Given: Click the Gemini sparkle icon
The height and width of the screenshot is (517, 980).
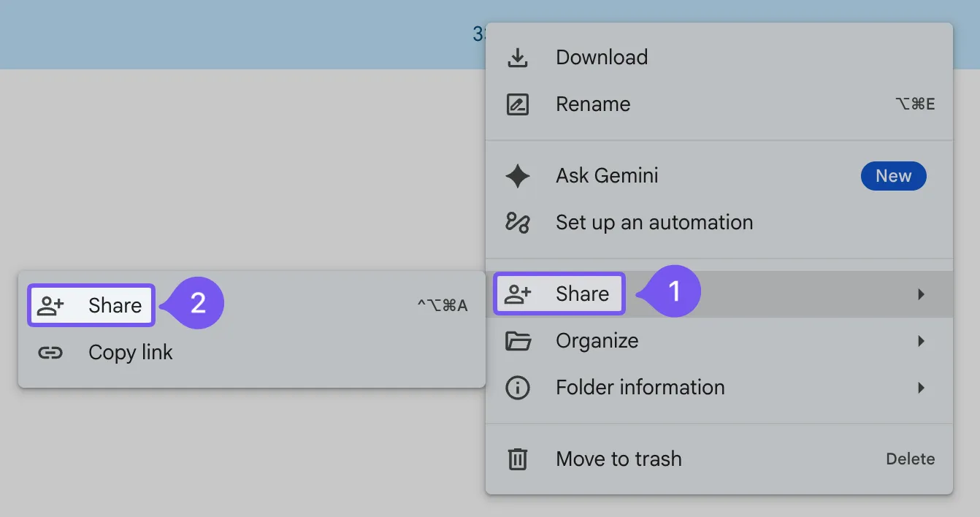Looking at the screenshot, I should click(518, 176).
